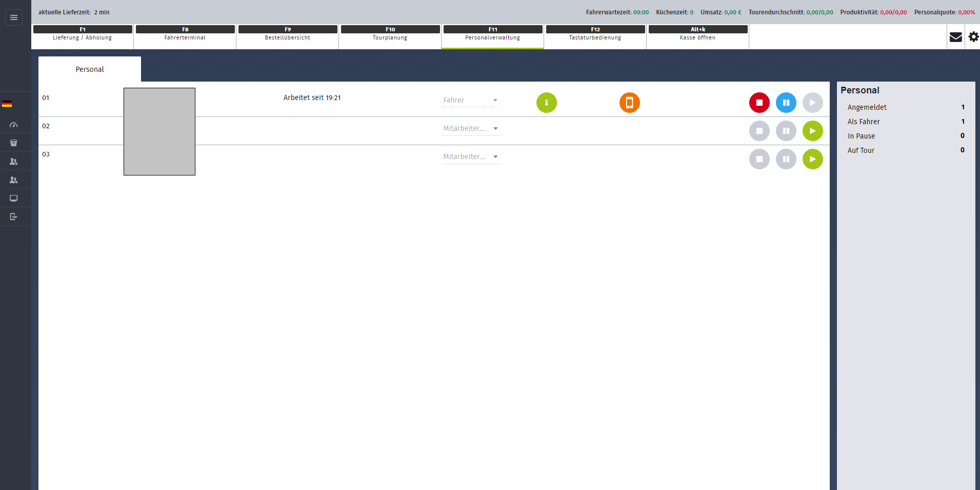Click the users icon just below the shopping bag
The width and height of the screenshot is (980, 490).
[x=14, y=162]
